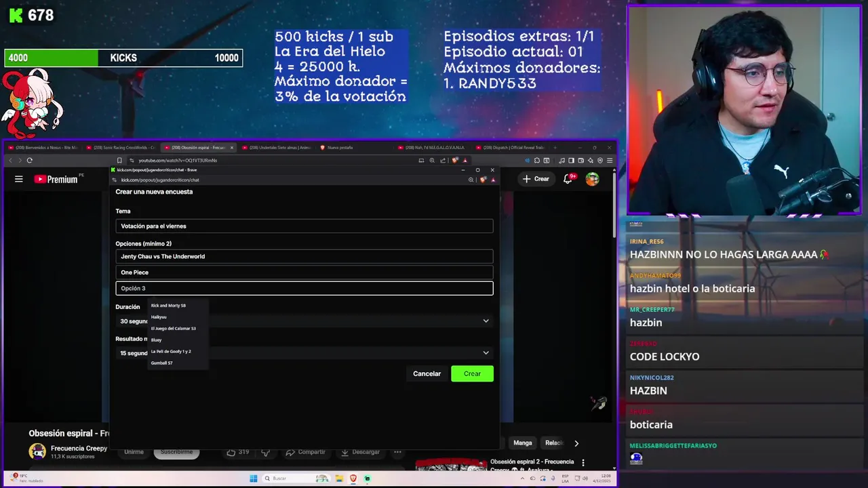This screenshot has width=868, height=488.
Task: Open options for Obsesión espiral 2 suggestion
Action: tap(583, 463)
